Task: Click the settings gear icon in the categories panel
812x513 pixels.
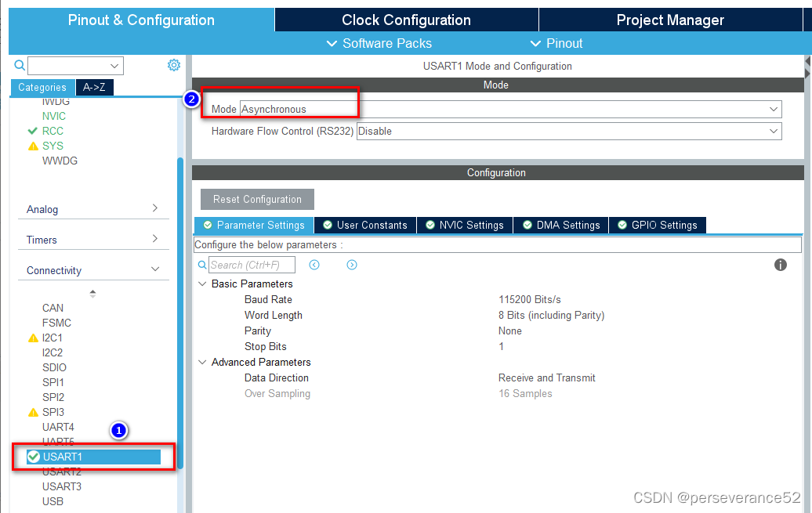Action: pyautogui.click(x=174, y=65)
